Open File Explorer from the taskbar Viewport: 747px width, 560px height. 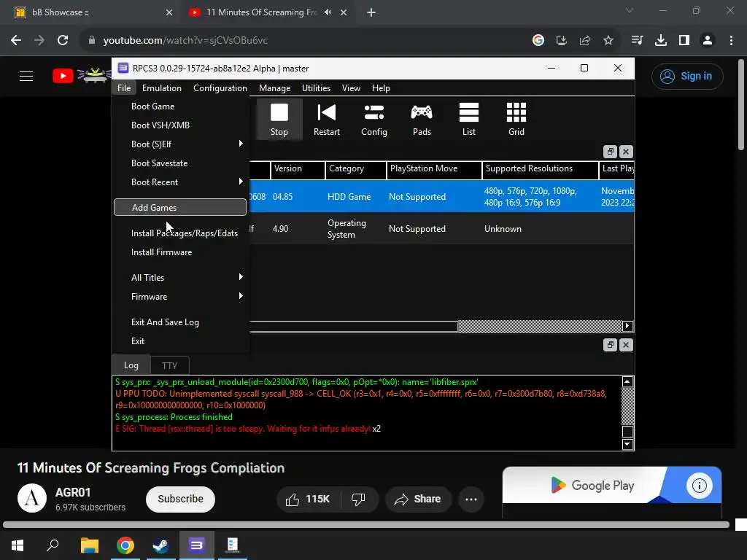point(89,545)
